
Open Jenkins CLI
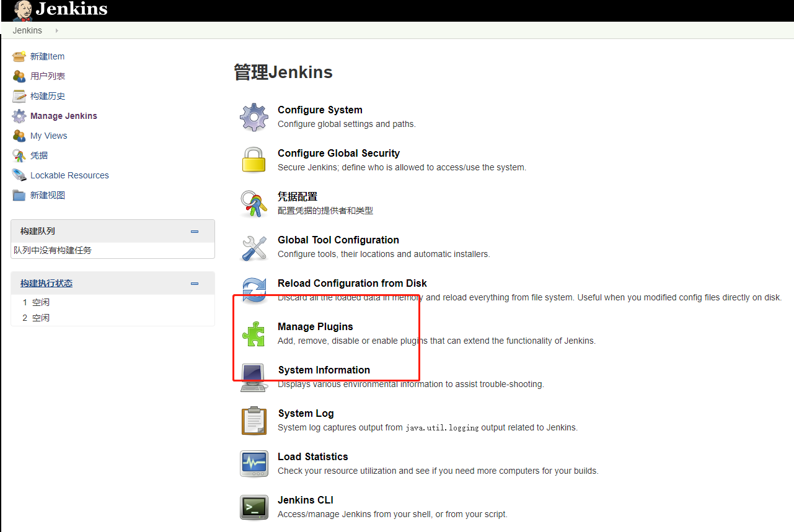click(x=306, y=500)
